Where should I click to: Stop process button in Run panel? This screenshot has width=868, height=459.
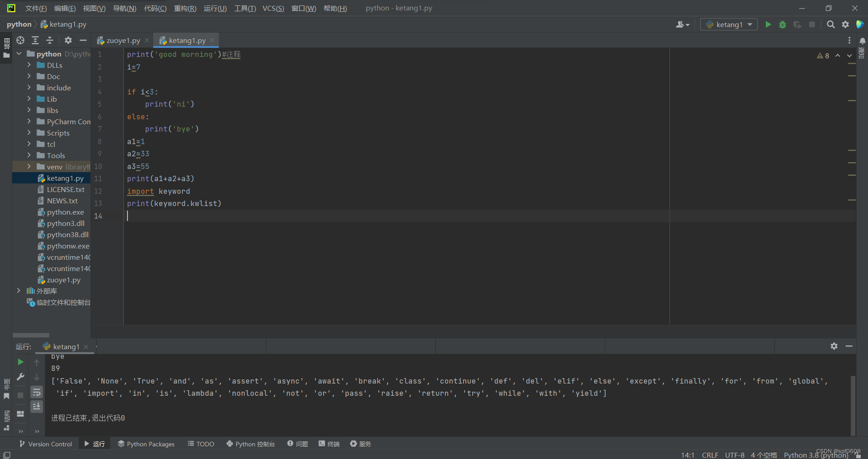pos(20,395)
